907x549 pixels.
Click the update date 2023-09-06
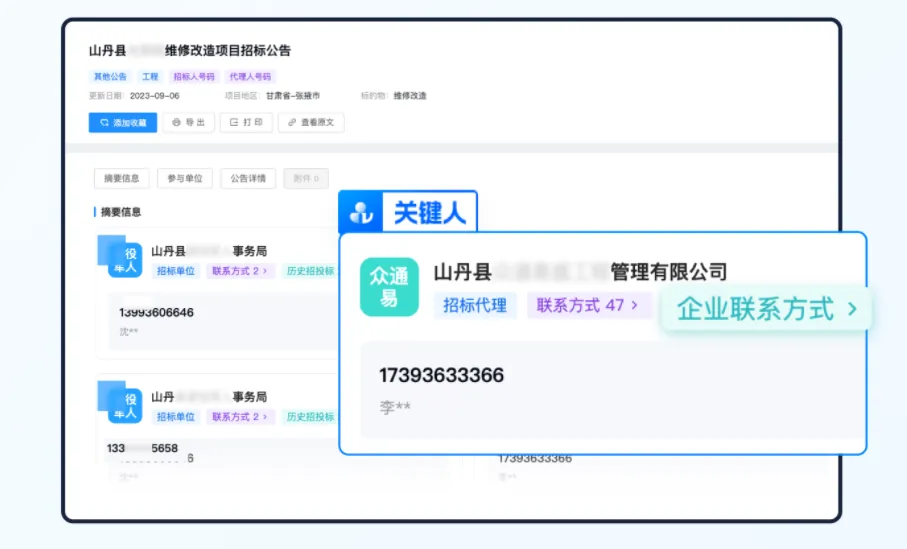(x=154, y=96)
